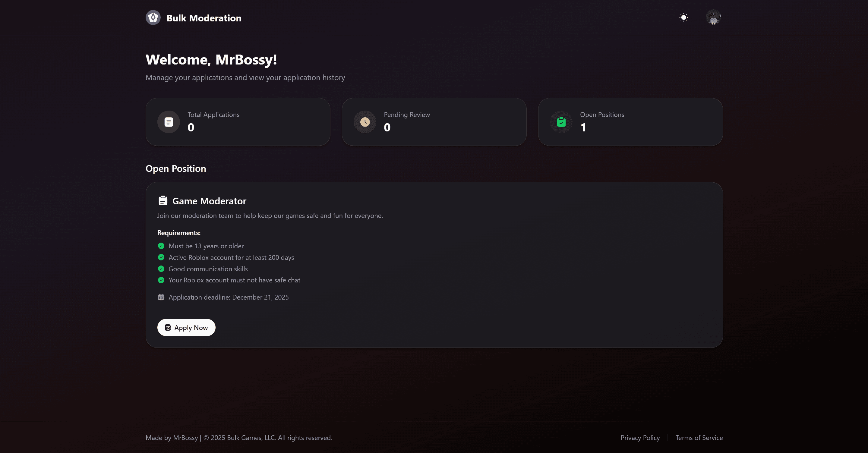Toggle light mode with the sun icon
The image size is (868, 453).
(684, 17)
